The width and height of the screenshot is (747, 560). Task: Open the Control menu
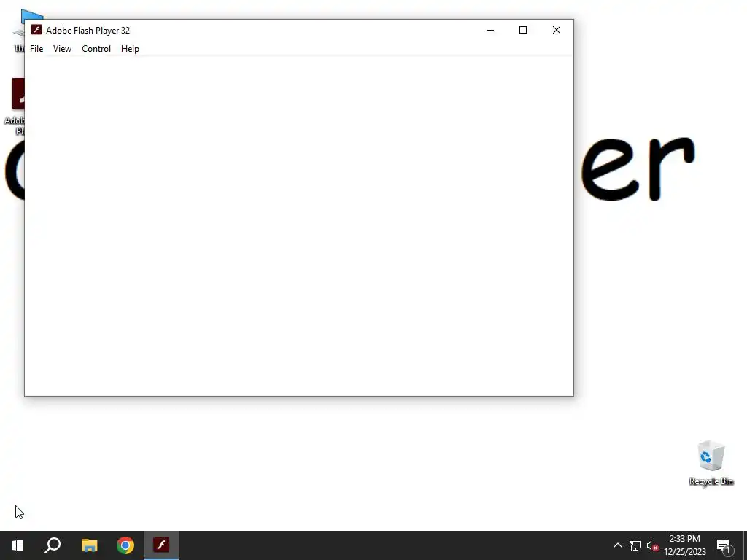pos(96,49)
